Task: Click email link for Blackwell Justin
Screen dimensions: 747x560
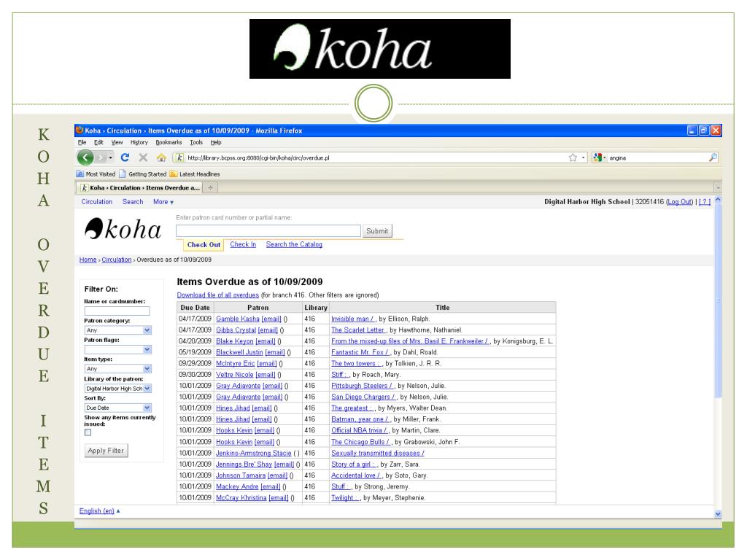Action: coord(275,352)
